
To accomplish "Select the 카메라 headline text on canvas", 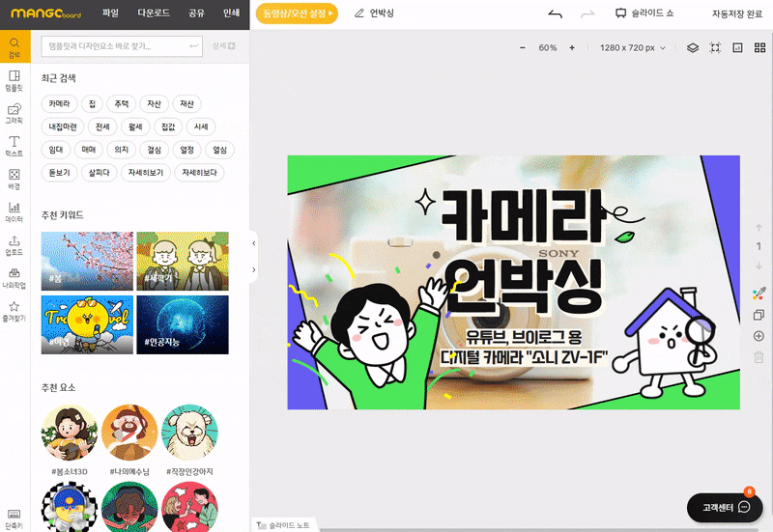I will click(x=523, y=215).
